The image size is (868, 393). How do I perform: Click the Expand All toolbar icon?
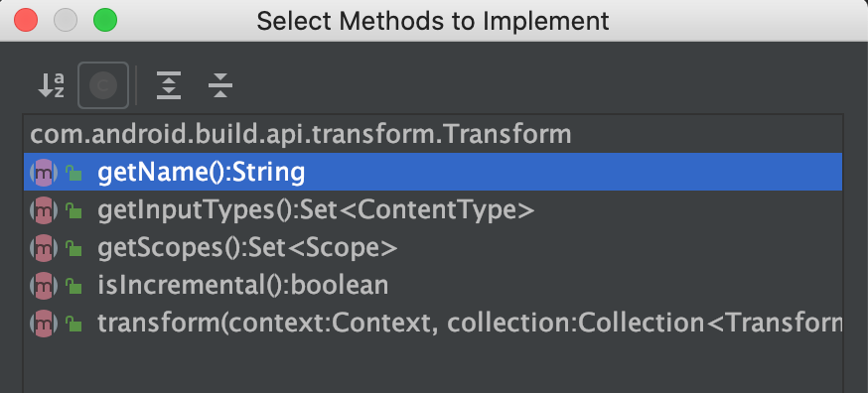169,85
